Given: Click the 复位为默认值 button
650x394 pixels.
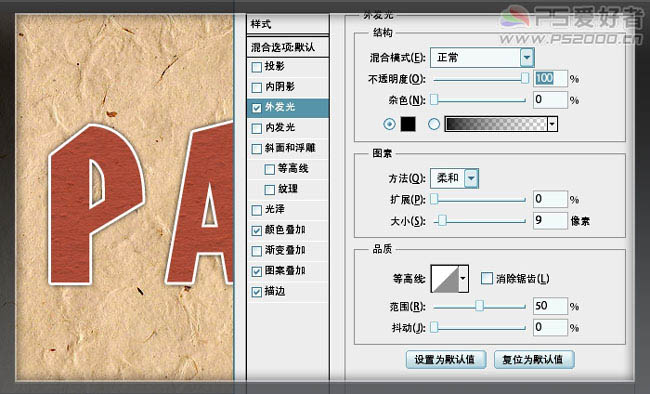Looking at the screenshot, I should pos(534,360).
